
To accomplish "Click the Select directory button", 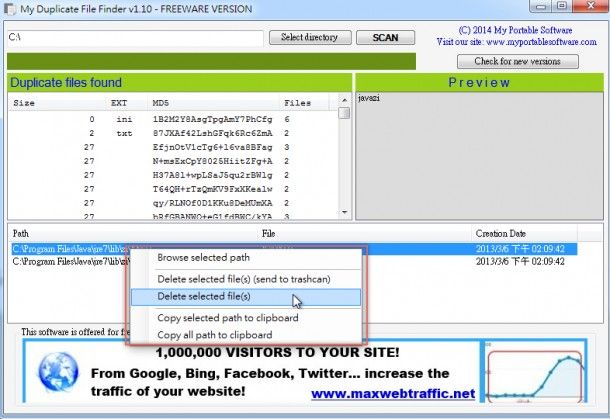I will (310, 37).
